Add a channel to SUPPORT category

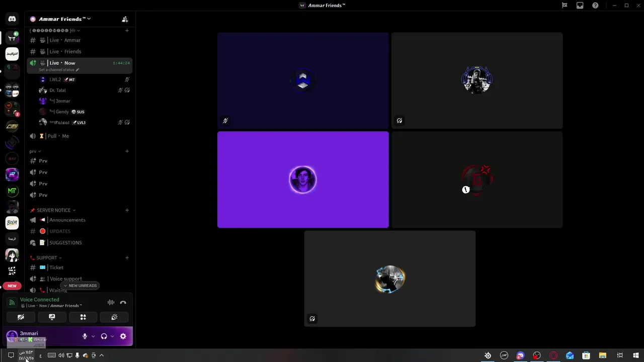click(x=127, y=258)
